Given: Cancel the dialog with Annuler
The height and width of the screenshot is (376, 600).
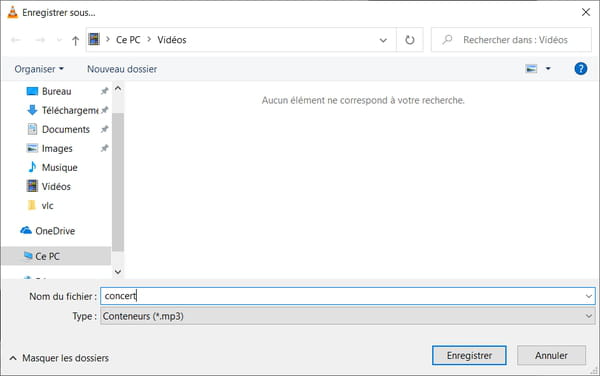Looking at the screenshot, I should (x=551, y=355).
